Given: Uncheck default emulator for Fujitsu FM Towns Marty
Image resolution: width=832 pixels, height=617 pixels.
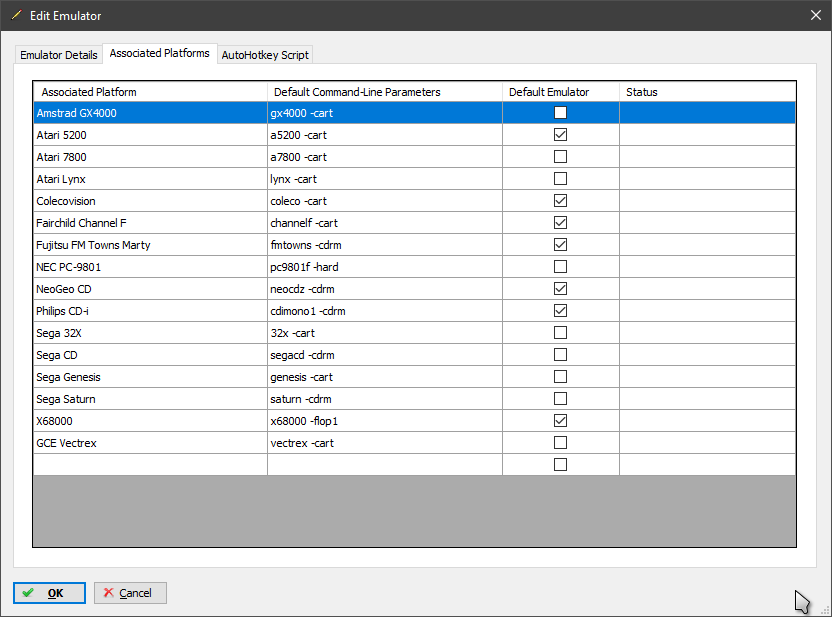Looking at the screenshot, I should pyautogui.click(x=560, y=245).
